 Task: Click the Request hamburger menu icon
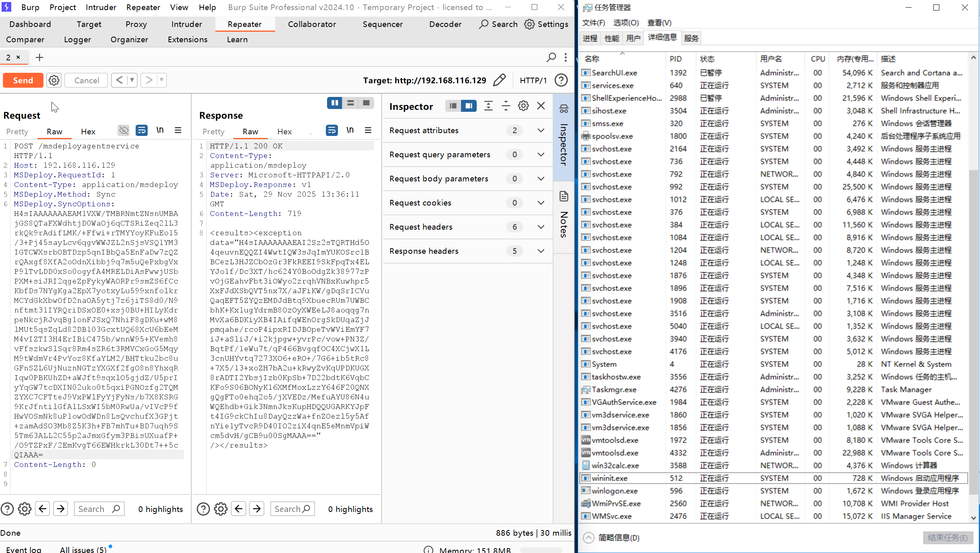pos(178,130)
